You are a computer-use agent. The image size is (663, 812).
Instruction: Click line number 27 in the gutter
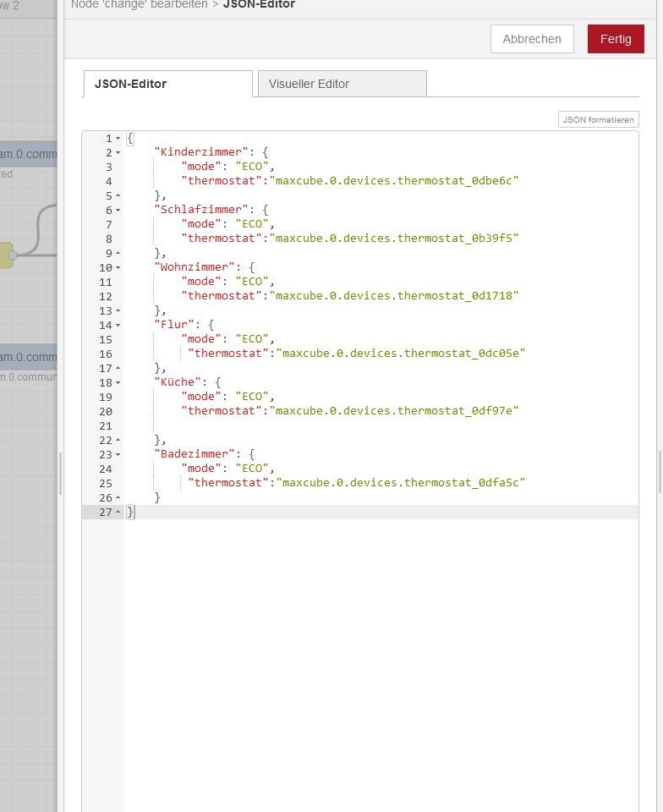(x=105, y=513)
